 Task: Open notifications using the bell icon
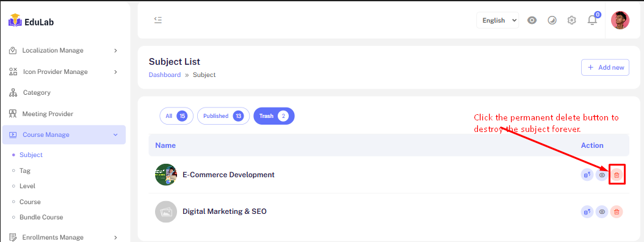[x=592, y=20]
